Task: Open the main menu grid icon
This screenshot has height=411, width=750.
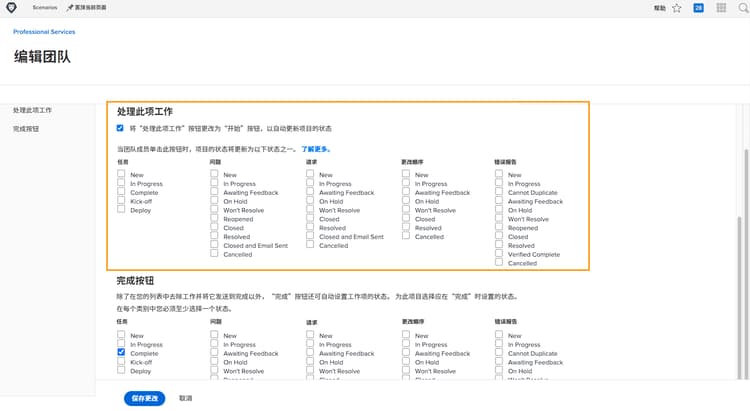Action: pos(721,8)
